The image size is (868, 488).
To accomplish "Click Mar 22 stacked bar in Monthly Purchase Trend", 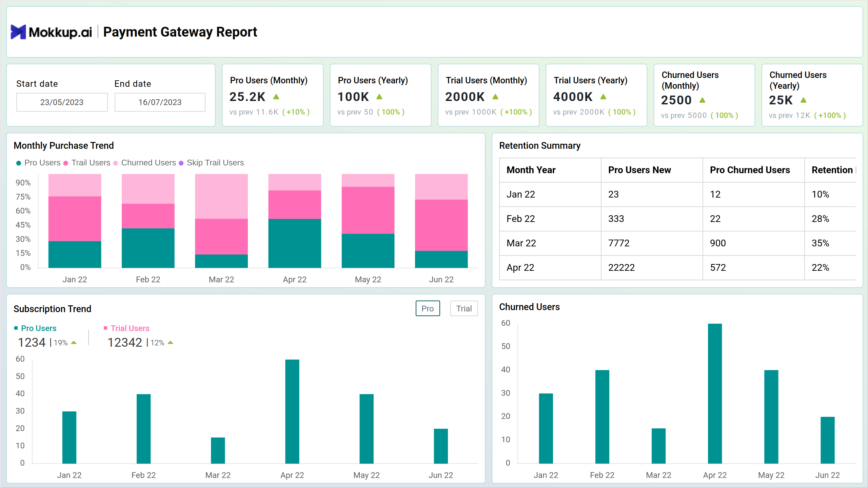I will point(221,221).
